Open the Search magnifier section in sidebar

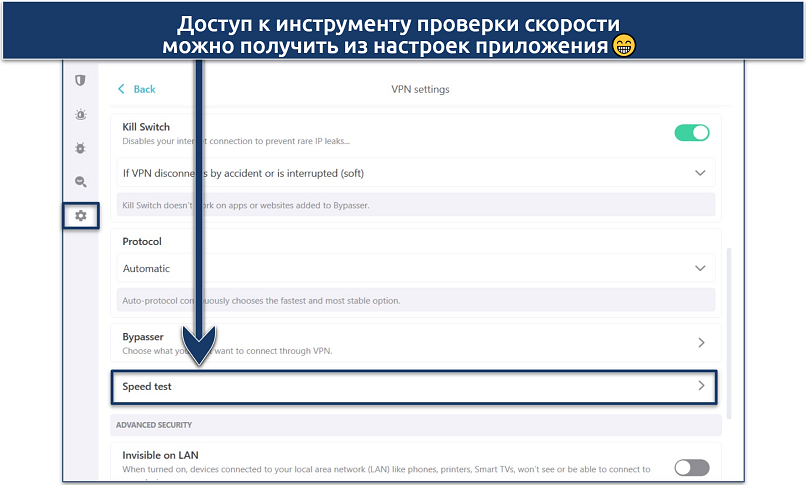81,181
